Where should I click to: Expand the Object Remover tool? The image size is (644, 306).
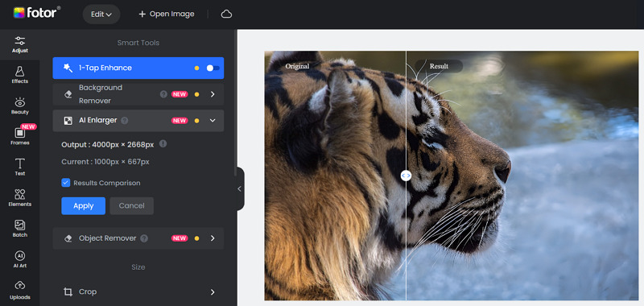pos(213,238)
